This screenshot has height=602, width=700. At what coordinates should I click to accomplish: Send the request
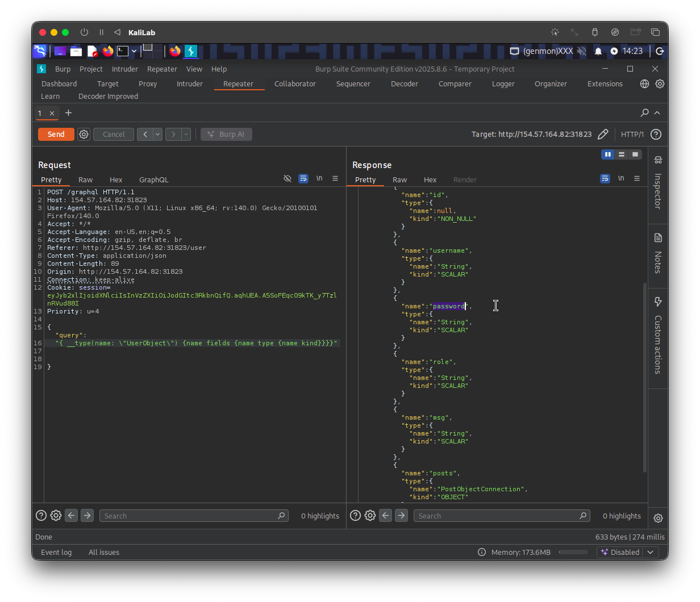56,135
